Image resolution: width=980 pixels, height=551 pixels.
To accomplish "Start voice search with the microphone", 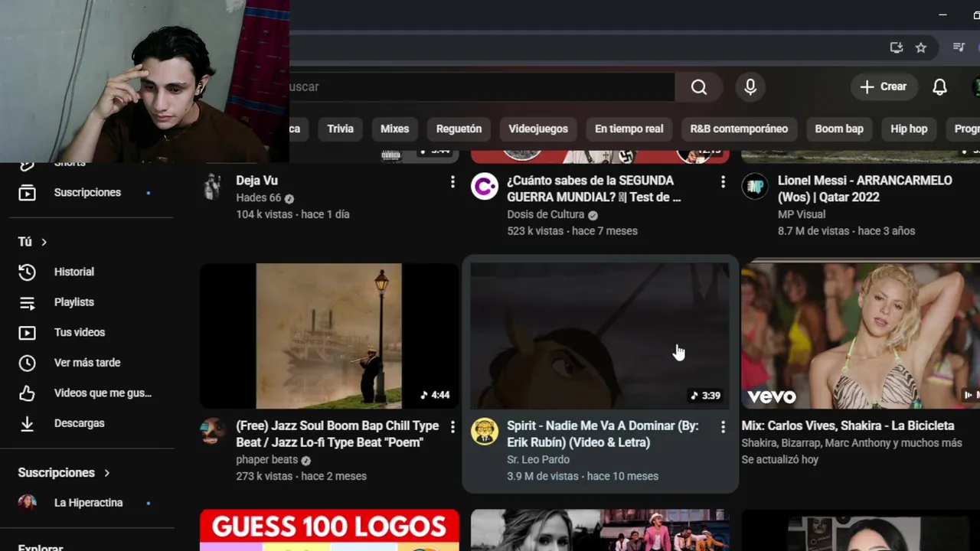I will tap(750, 87).
